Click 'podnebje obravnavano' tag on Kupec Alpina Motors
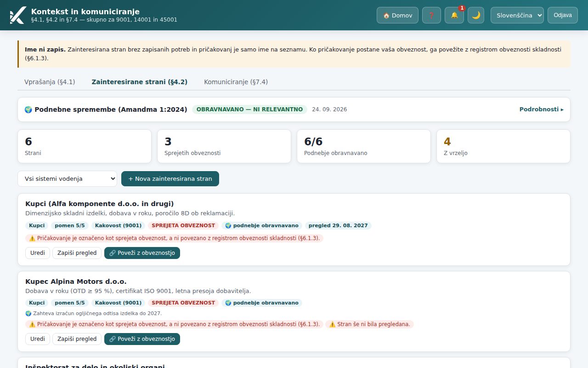The height and width of the screenshot is (368, 588). click(262, 303)
